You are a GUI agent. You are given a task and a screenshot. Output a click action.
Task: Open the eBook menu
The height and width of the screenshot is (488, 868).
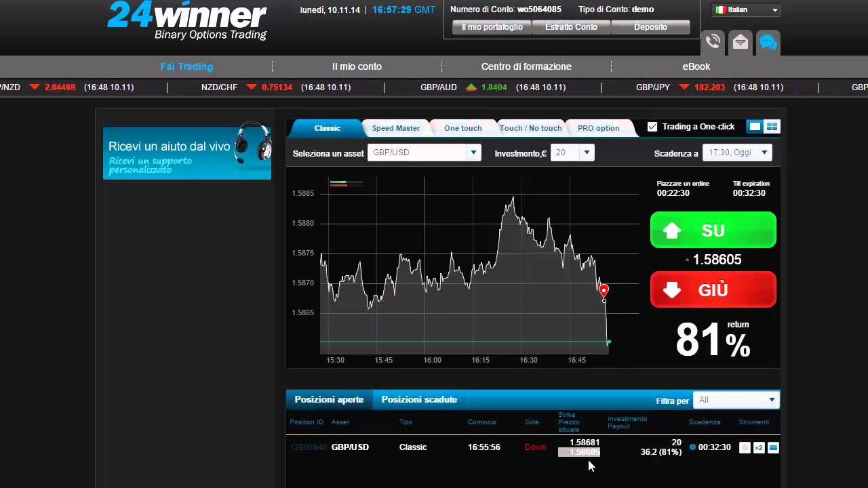[696, 66]
